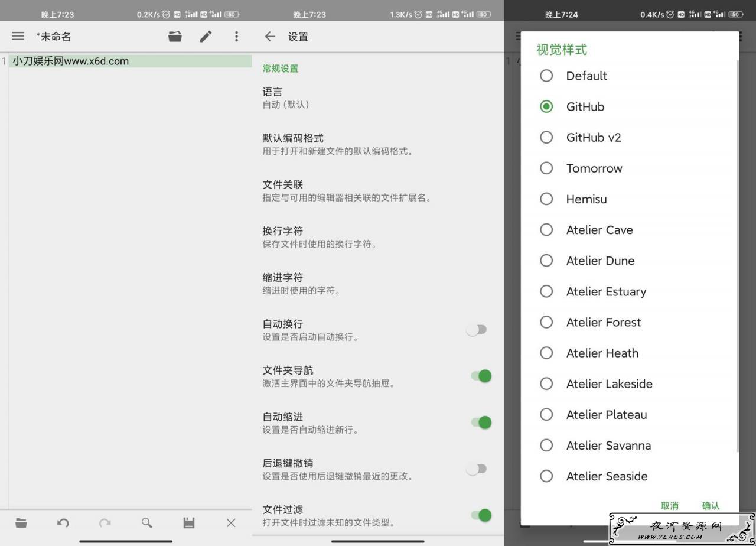
Task: Open the 缩进字符 setting
Action: [x=378, y=284]
